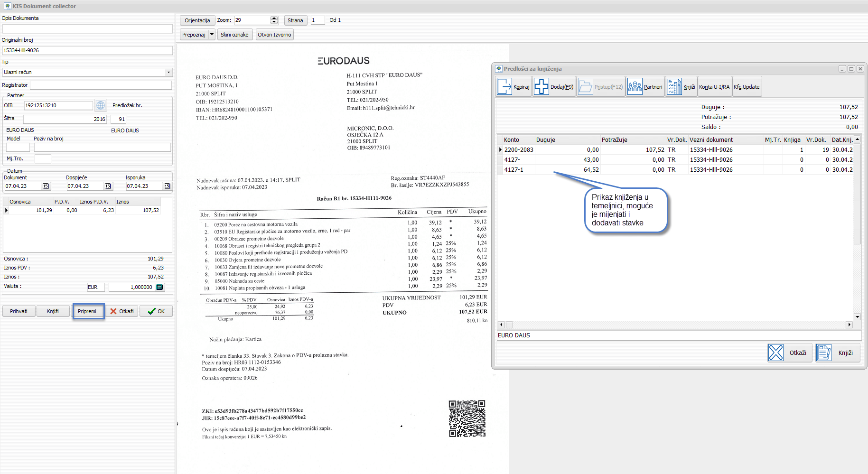The height and width of the screenshot is (474, 868).
Task: Select the Konto 4127- row
Action: [x=675, y=159]
